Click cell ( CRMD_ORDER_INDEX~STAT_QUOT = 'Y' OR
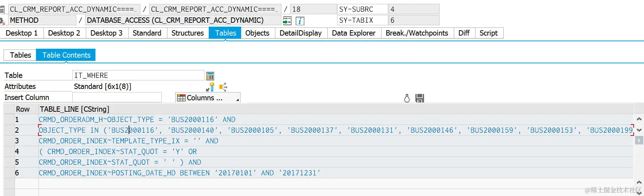 click(x=336, y=152)
